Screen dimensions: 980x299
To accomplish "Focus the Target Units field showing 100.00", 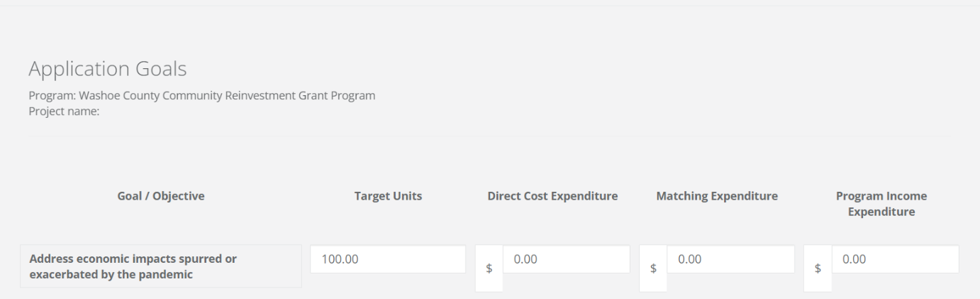I will (388, 259).
